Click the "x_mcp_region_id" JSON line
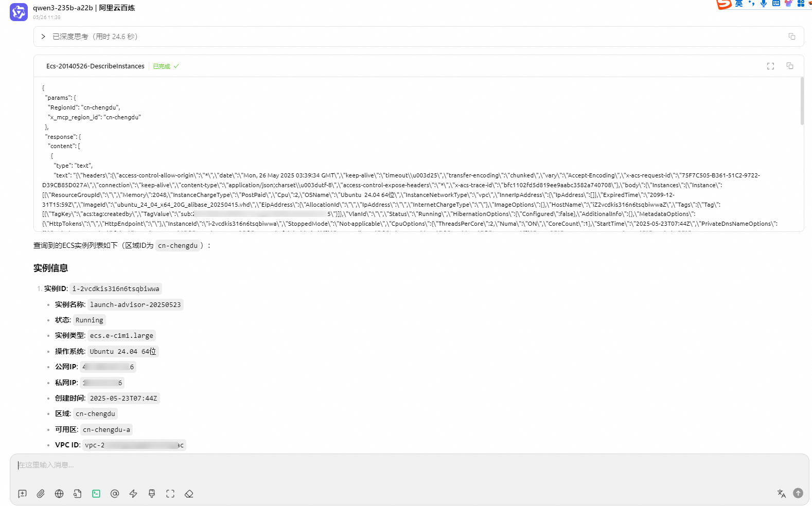Viewport: 812px width, 506px height. coord(95,117)
